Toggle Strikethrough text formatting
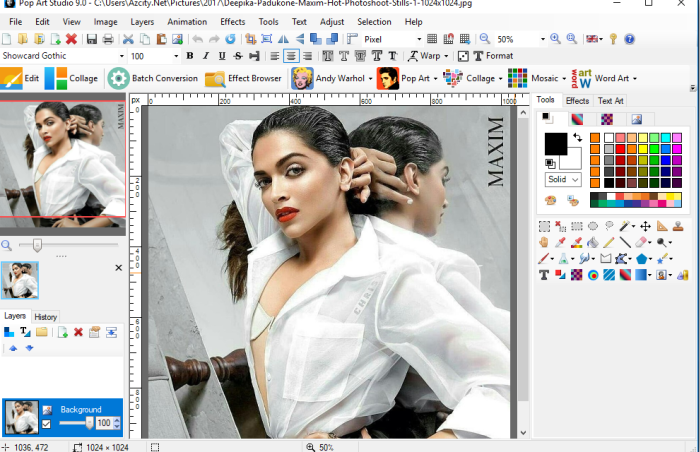Image resolution: width=700 pixels, height=452 pixels. point(238,56)
